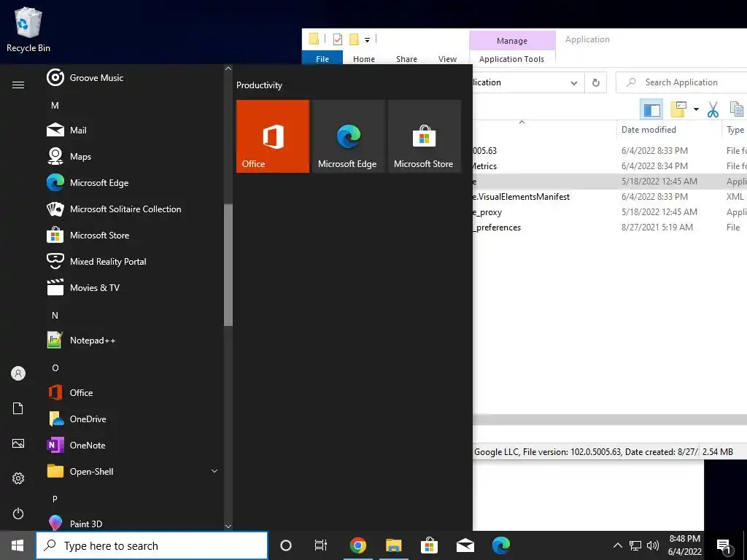Open the File tab in File Explorer
The width and height of the screenshot is (747, 560).
pyautogui.click(x=322, y=59)
